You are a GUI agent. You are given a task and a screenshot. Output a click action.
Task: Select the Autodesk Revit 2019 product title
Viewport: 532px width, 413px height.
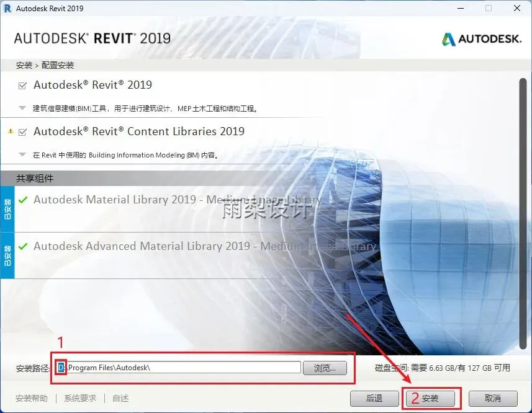[92, 85]
